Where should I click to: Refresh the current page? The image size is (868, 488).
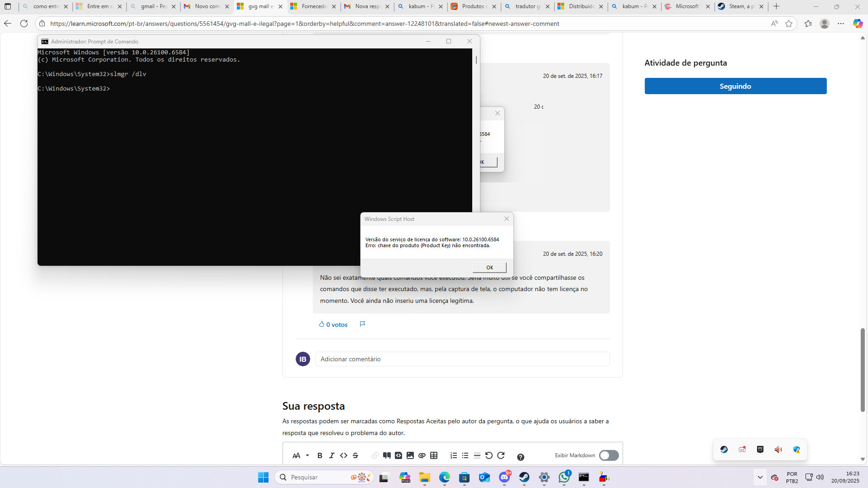click(x=24, y=24)
